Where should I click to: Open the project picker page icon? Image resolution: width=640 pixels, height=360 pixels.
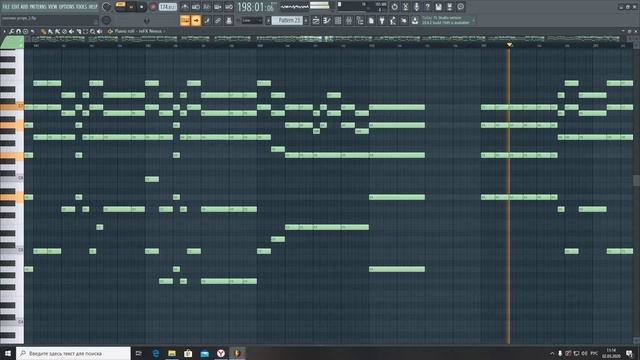[371, 20]
